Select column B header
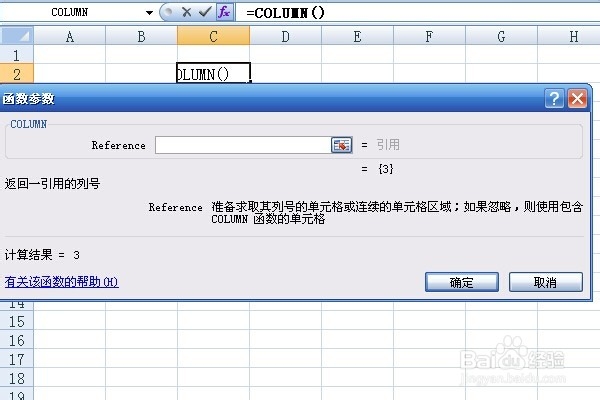The width and height of the screenshot is (600, 400). pyautogui.click(x=142, y=36)
